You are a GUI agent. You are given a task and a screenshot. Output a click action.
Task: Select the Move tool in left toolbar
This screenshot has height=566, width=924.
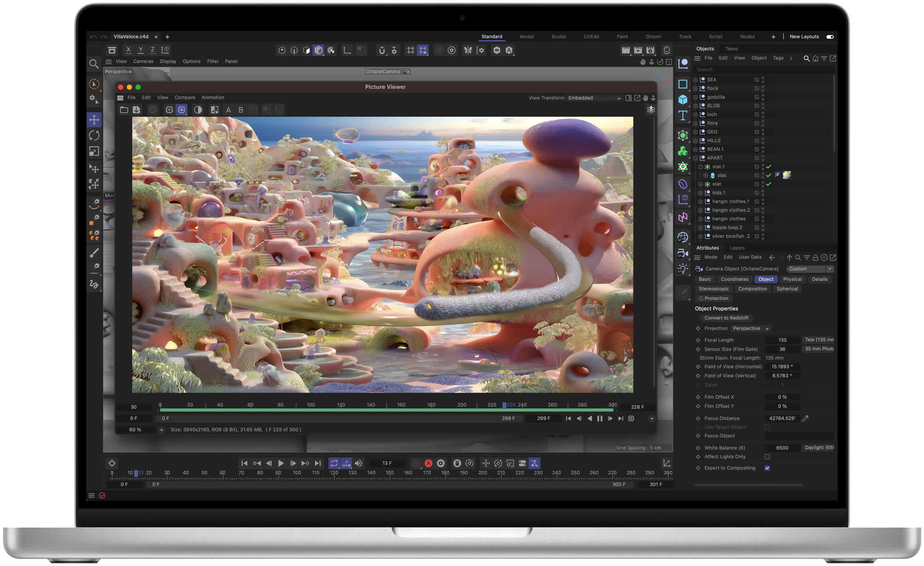(x=94, y=120)
